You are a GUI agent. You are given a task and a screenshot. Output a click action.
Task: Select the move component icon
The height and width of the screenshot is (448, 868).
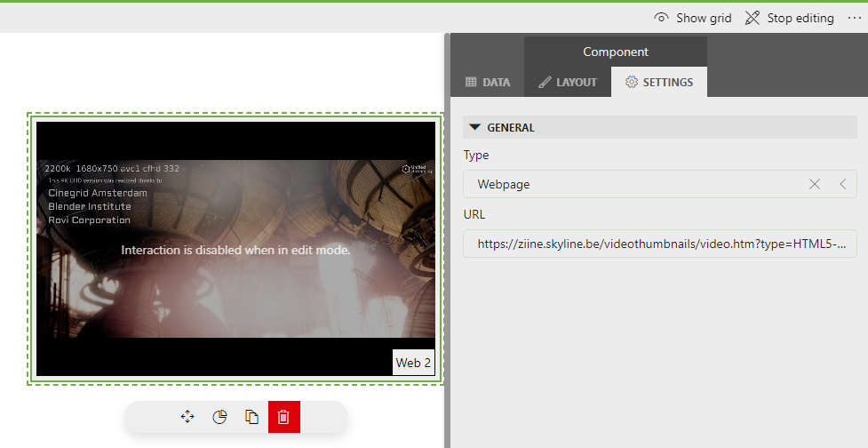pos(187,417)
